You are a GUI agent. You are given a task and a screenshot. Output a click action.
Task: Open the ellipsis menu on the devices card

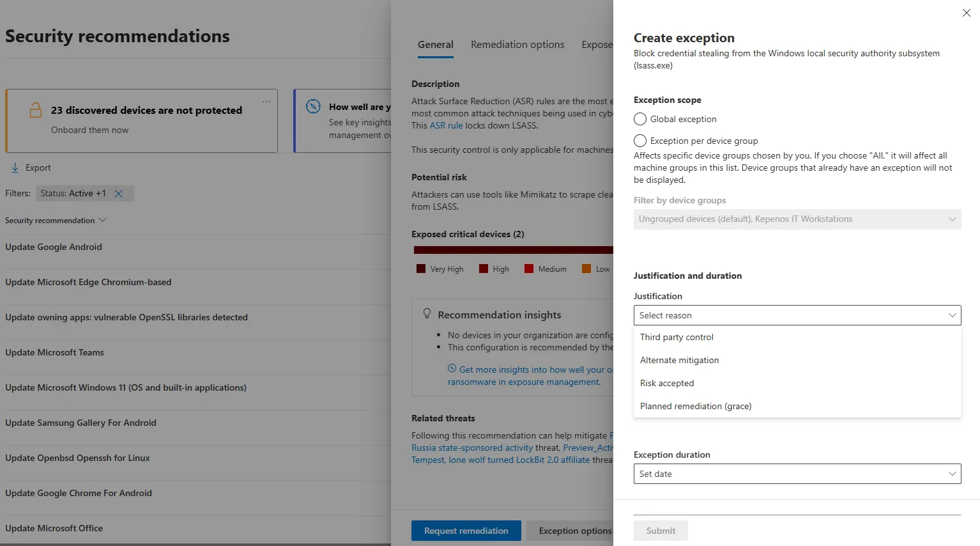(x=266, y=102)
